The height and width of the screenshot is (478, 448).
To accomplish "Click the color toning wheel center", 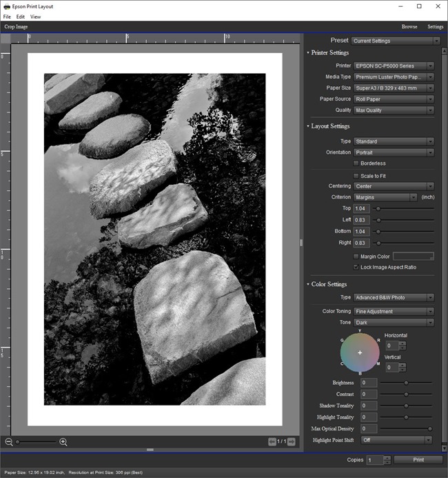I will pos(360,352).
